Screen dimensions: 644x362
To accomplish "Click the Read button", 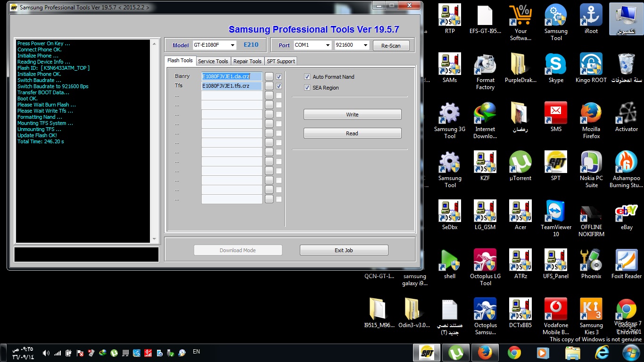I will [x=352, y=133].
